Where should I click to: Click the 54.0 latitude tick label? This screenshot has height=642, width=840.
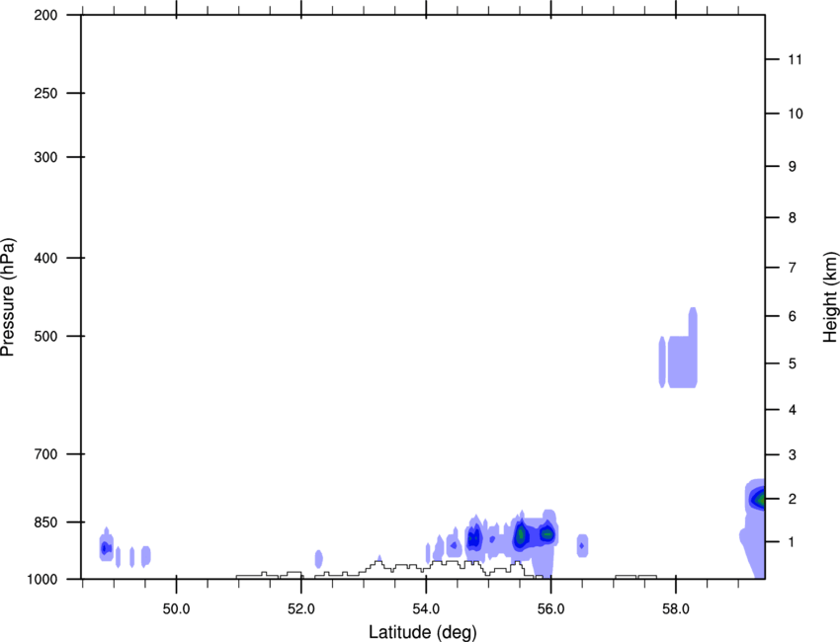tap(426, 609)
